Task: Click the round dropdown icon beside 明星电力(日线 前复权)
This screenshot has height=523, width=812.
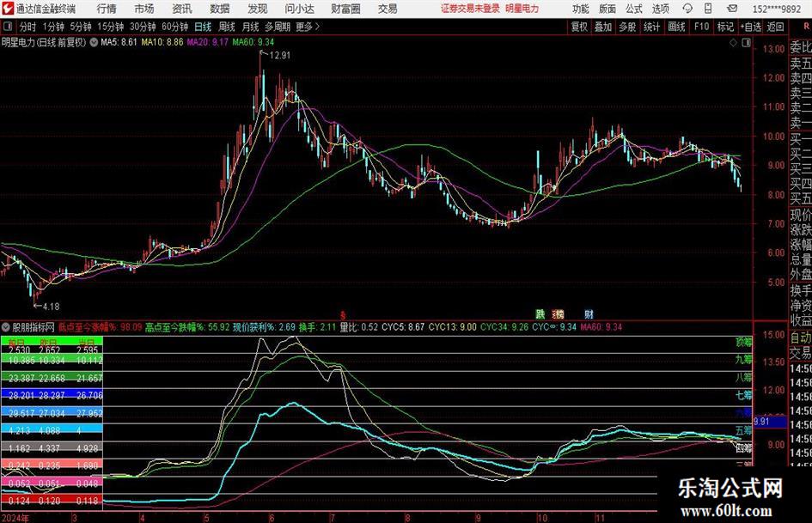Action: (x=94, y=42)
